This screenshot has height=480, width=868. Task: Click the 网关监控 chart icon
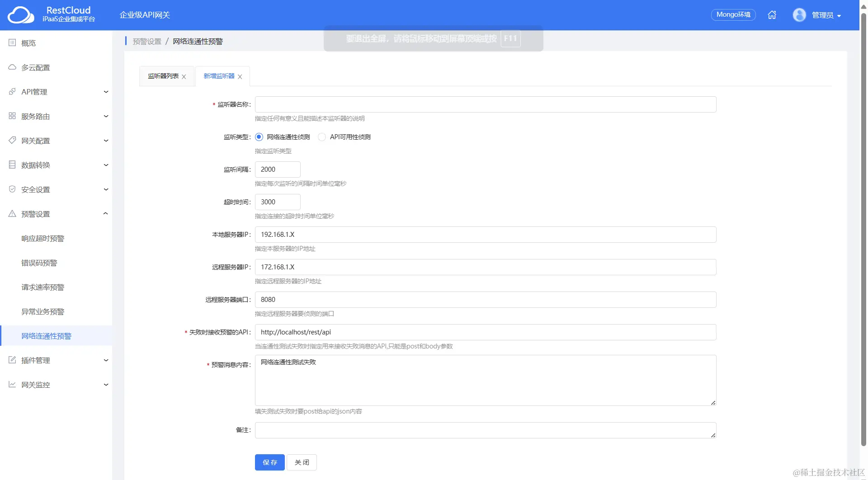click(x=12, y=385)
